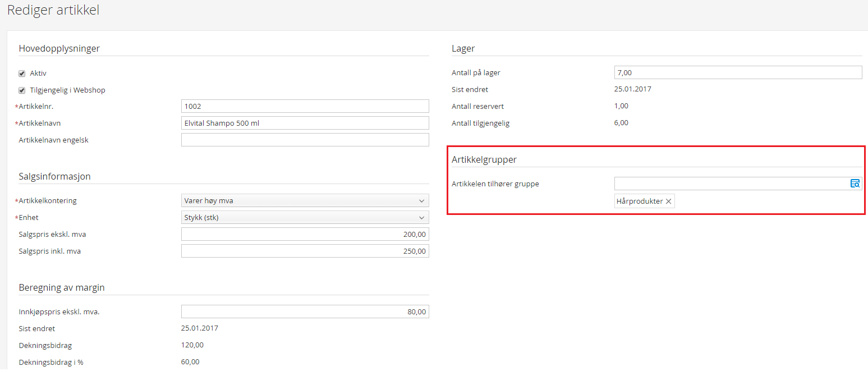The height and width of the screenshot is (371, 868).
Task: Focus the Artikkelnavn engelsk input
Action: tap(305, 140)
